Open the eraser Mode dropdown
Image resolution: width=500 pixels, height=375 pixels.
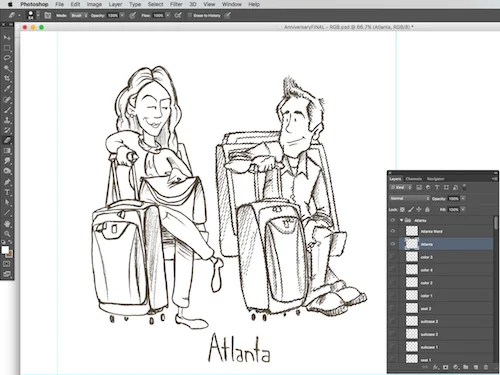click(79, 15)
